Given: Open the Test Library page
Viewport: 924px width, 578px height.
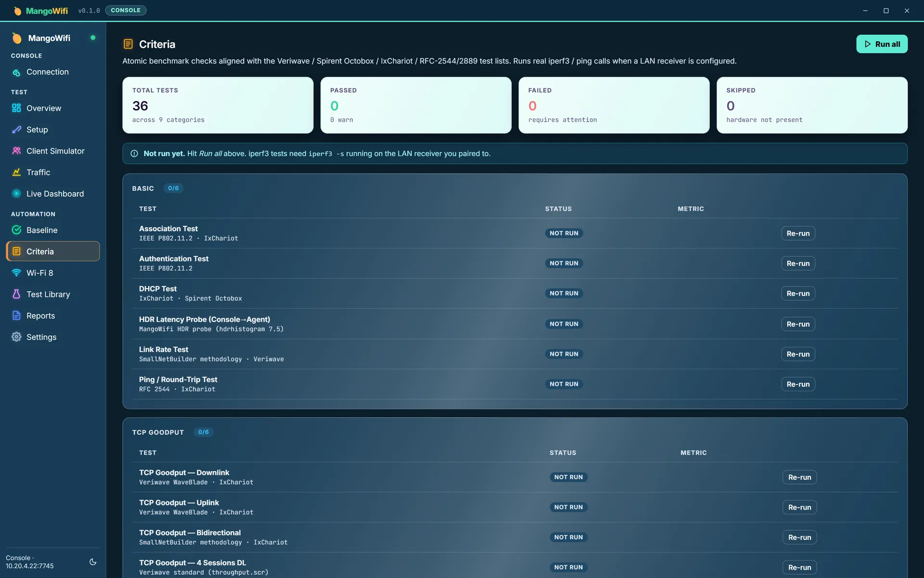Looking at the screenshot, I should click(53, 294).
